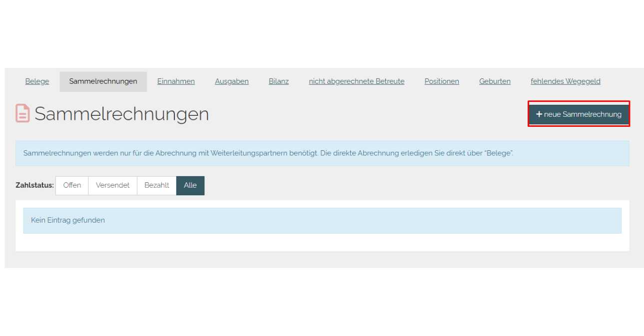Click the Zahlstatus label
Viewport: 644px width, 336px height.
34,185
